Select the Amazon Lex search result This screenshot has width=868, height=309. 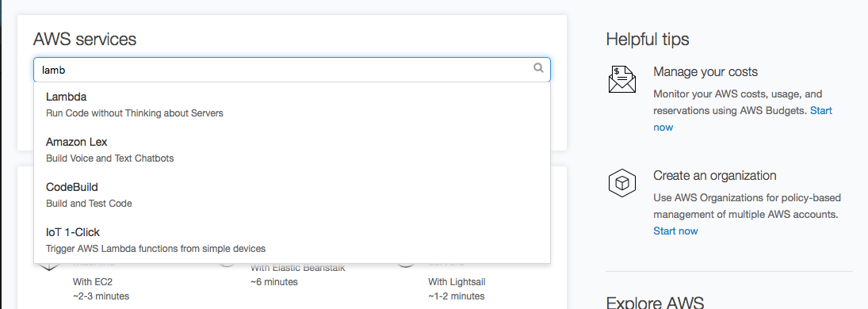click(292, 150)
